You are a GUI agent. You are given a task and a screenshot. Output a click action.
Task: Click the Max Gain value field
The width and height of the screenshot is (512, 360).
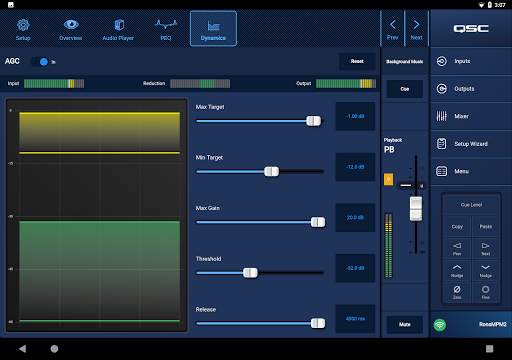coord(355,218)
